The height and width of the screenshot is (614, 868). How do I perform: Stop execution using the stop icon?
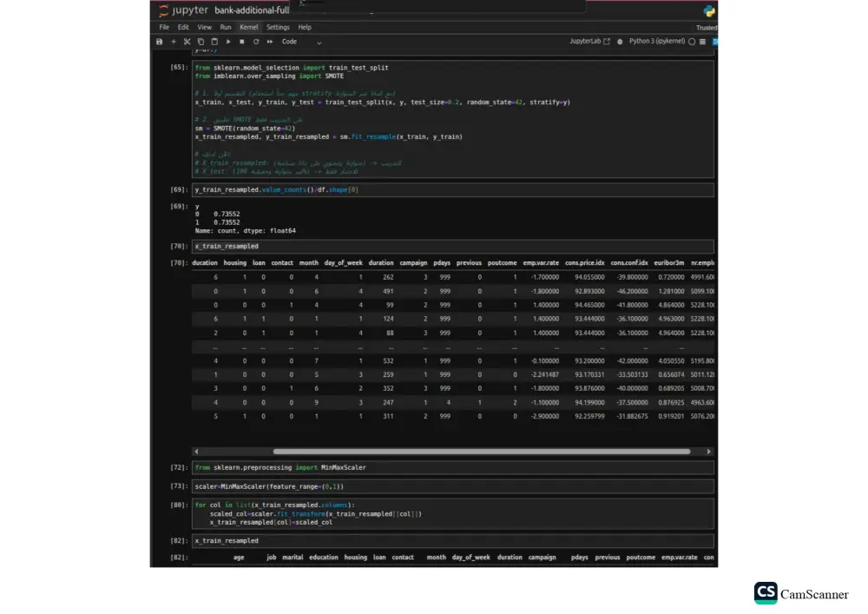click(x=240, y=41)
